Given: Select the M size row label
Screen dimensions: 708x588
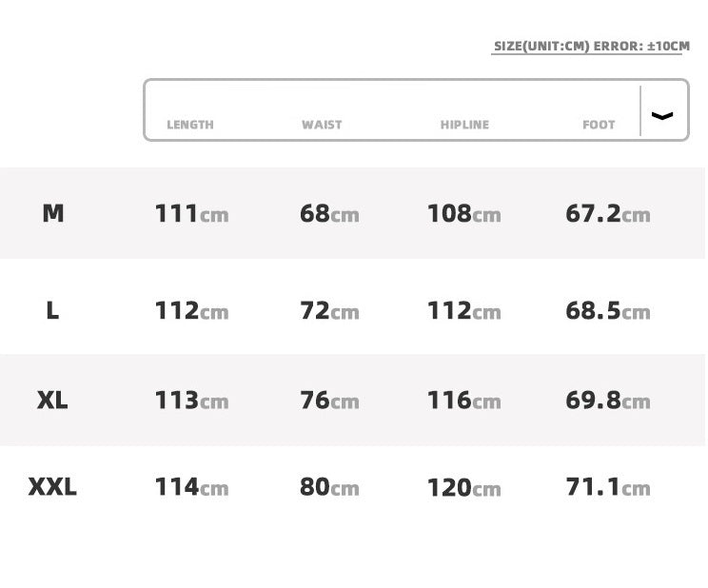Looking at the screenshot, I should (53, 213).
